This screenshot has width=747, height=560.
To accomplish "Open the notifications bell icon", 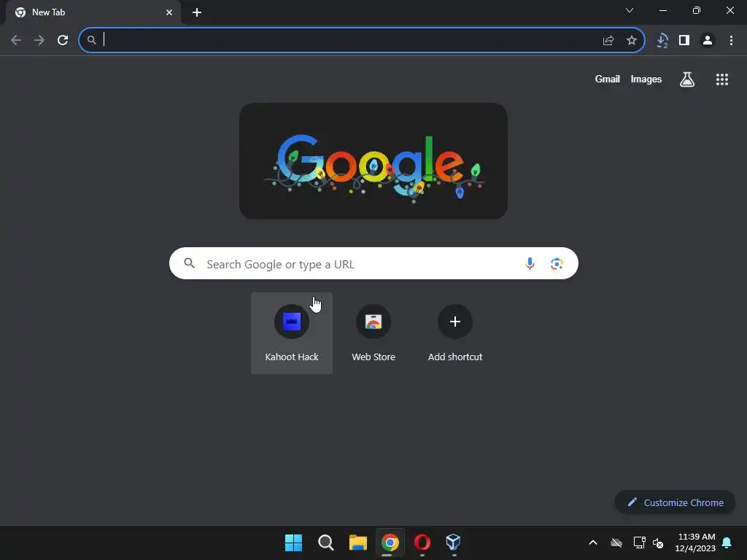I will point(727,542).
